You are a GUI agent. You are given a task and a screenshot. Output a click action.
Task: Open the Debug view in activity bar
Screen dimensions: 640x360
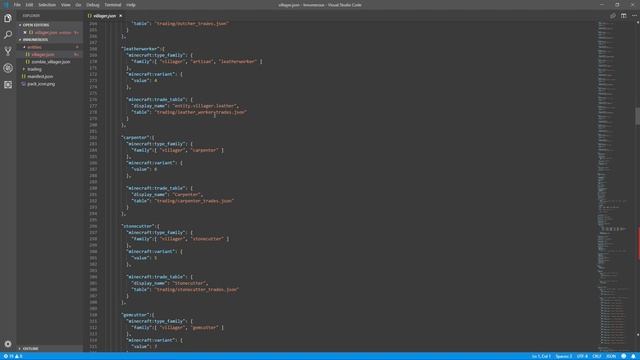8,68
